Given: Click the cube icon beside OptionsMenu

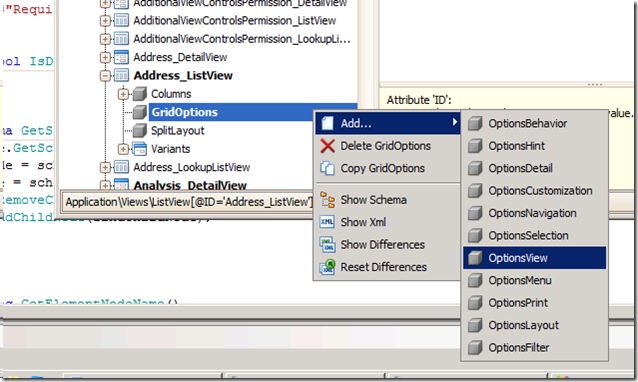Looking at the screenshot, I should coord(475,280).
